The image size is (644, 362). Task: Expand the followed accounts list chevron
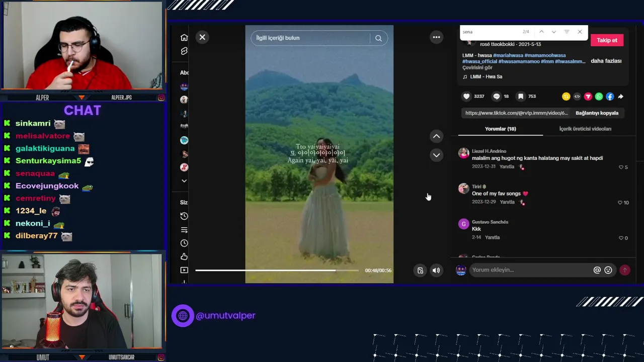(184, 181)
